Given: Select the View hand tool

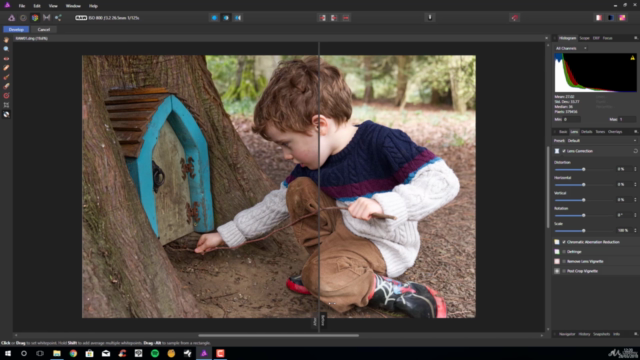Looking at the screenshot, I should [6, 40].
